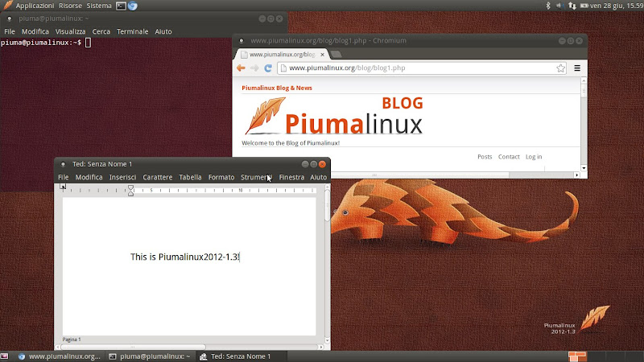Switch to piuma@piumalinux terminal taskbar entry

coord(150,356)
